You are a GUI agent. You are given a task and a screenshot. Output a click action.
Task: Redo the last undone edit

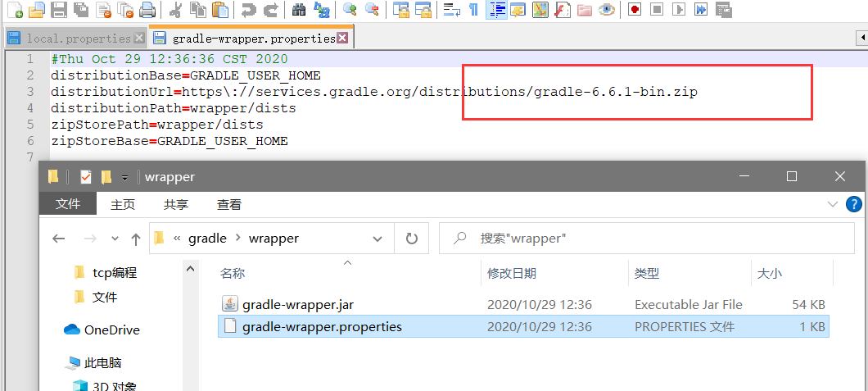point(271,9)
